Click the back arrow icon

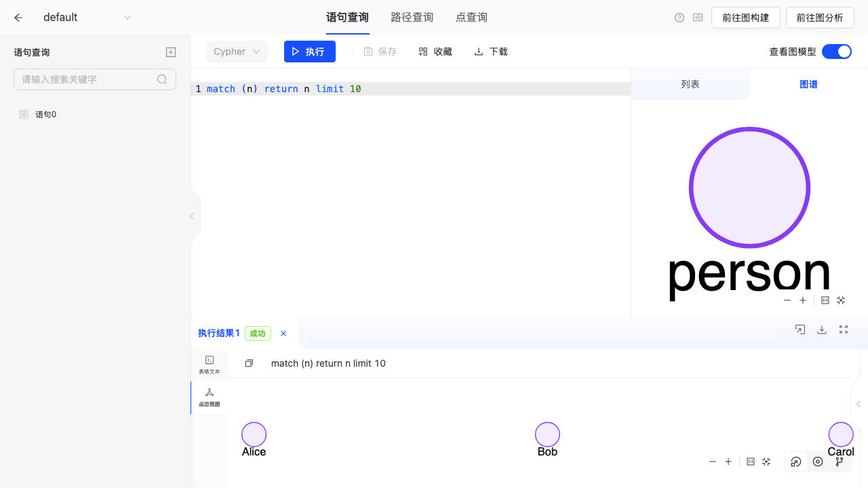(x=18, y=18)
